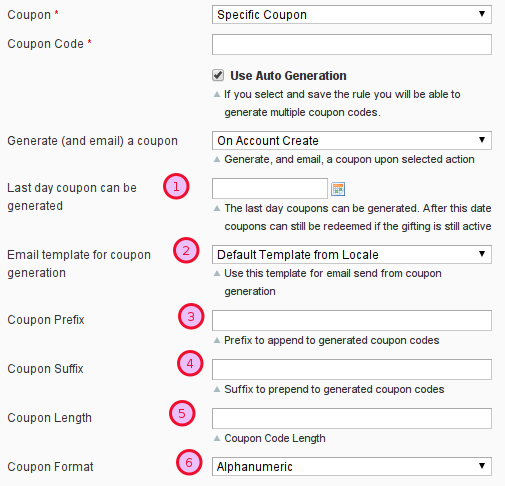Focus the Coupon Code text field
This screenshot has height=486, width=505.
(352, 44)
